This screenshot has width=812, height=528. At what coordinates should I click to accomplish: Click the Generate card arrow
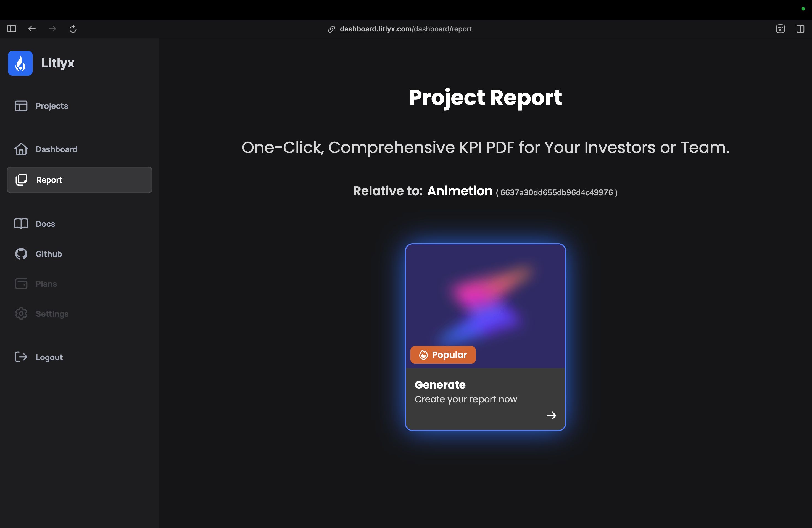pyautogui.click(x=551, y=415)
